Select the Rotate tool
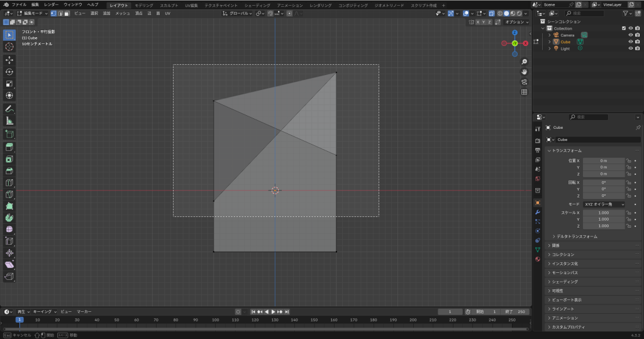This screenshot has height=339, width=644. click(9, 72)
